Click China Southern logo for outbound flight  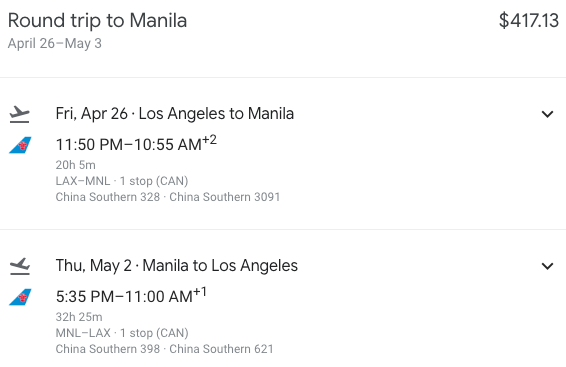20,145
